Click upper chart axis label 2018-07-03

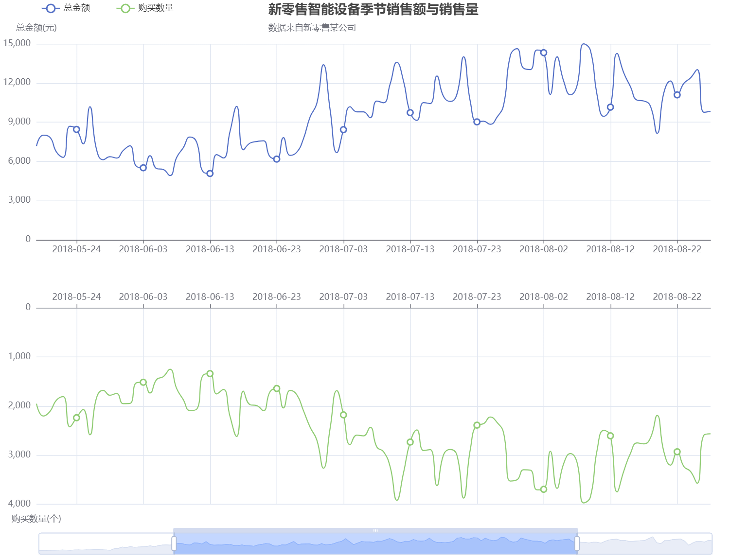(343, 249)
